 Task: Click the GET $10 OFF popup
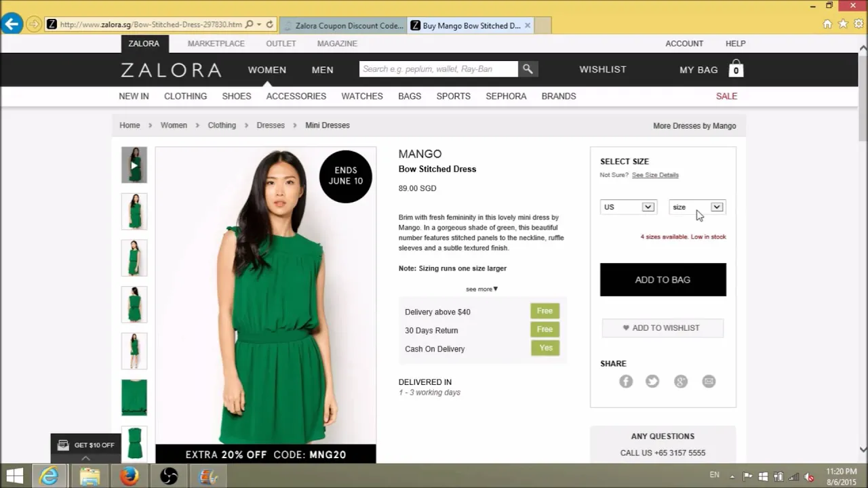tap(86, 445)
